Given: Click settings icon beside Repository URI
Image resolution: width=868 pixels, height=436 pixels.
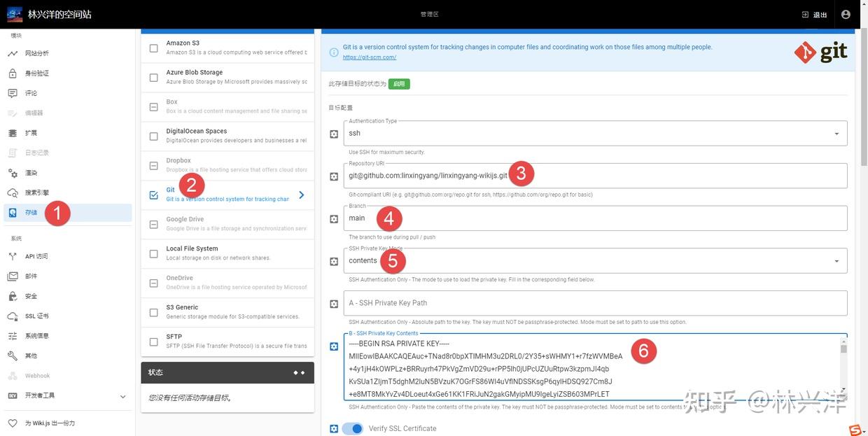Looking at the screenshot, I should 334,176.
